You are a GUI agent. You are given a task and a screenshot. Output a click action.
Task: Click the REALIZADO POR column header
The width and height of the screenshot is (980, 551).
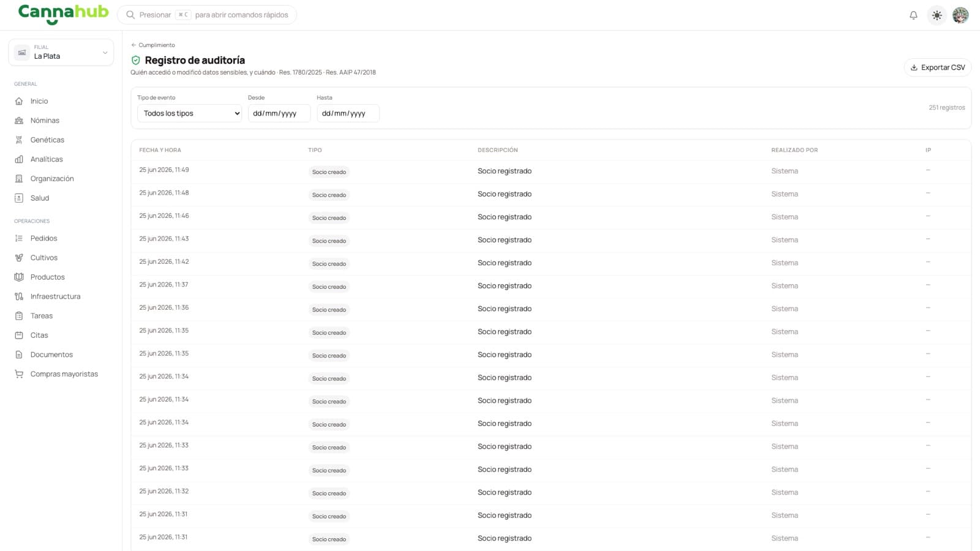point(794,150)
